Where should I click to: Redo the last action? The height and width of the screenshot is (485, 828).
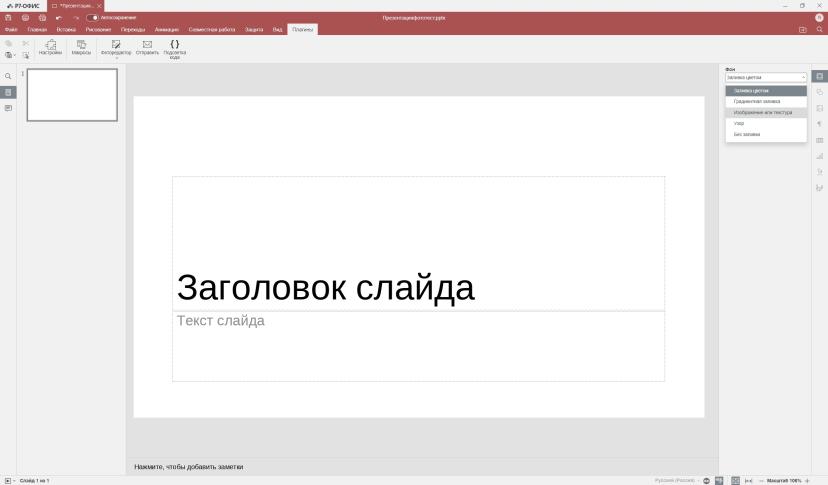pyautogui.click(x=76, y=17)
